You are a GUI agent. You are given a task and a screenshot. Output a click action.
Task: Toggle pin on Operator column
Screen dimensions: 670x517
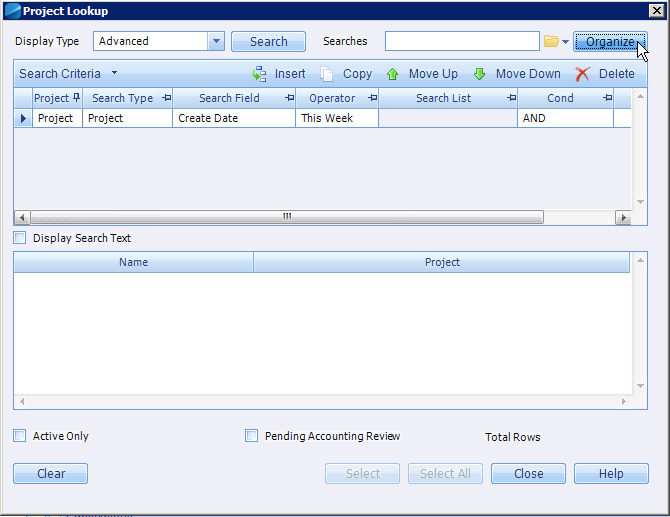click(x=373, y=98)
